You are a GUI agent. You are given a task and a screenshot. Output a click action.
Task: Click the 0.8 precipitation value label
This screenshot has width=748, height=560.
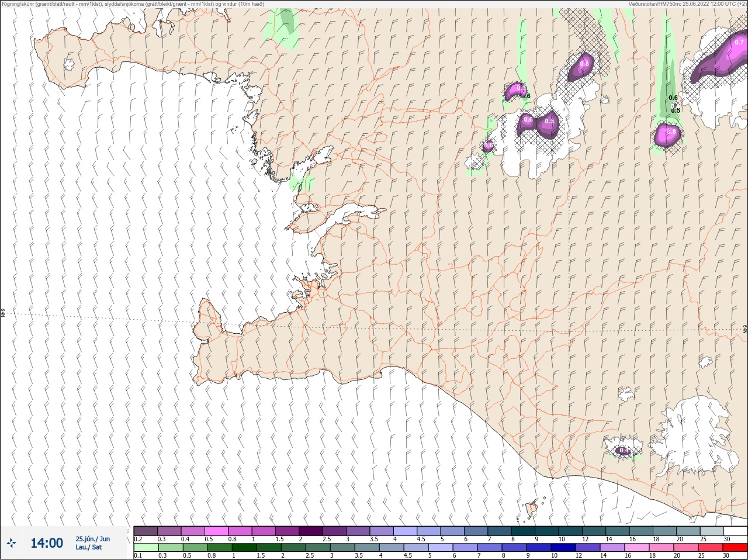671,132
